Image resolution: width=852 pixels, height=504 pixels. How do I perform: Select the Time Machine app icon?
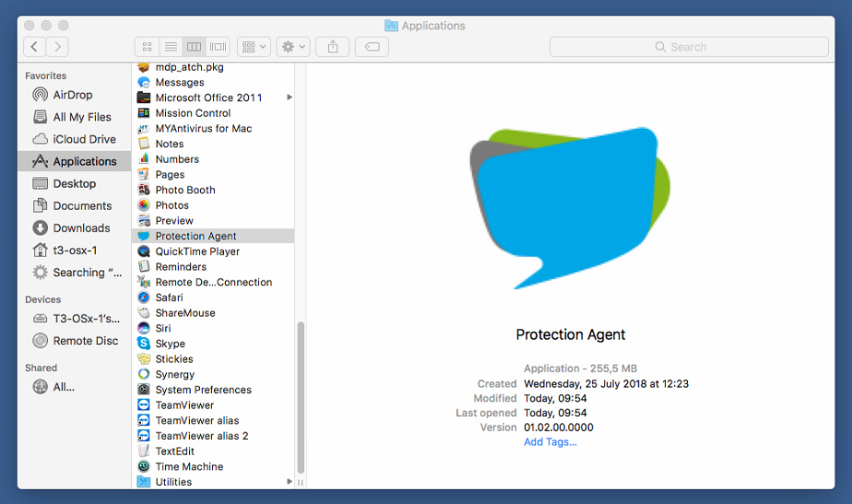tap(144, 467)
